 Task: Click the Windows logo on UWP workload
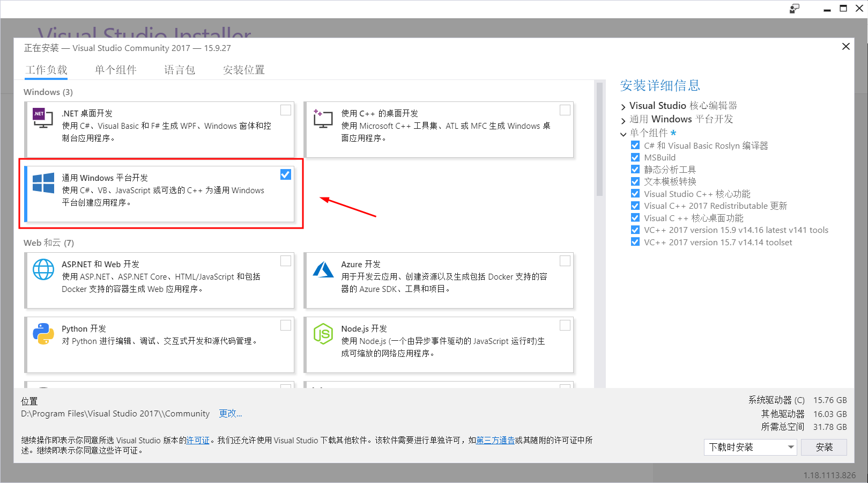click(x=43, y=183)
